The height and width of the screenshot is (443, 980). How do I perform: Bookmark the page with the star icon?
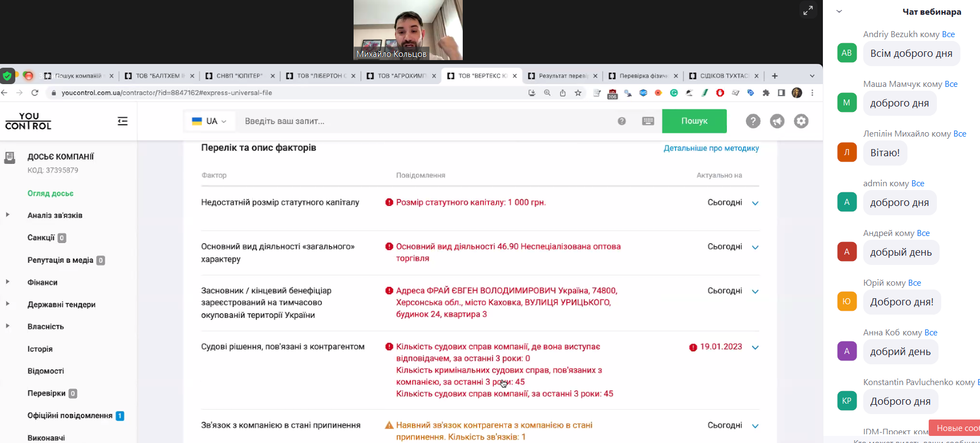click(x=578, y=93)
